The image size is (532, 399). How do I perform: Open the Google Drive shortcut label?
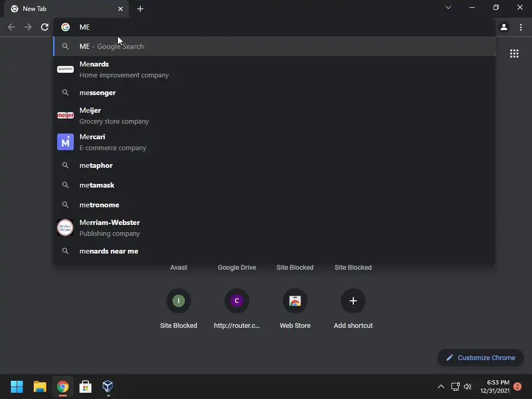237,268
